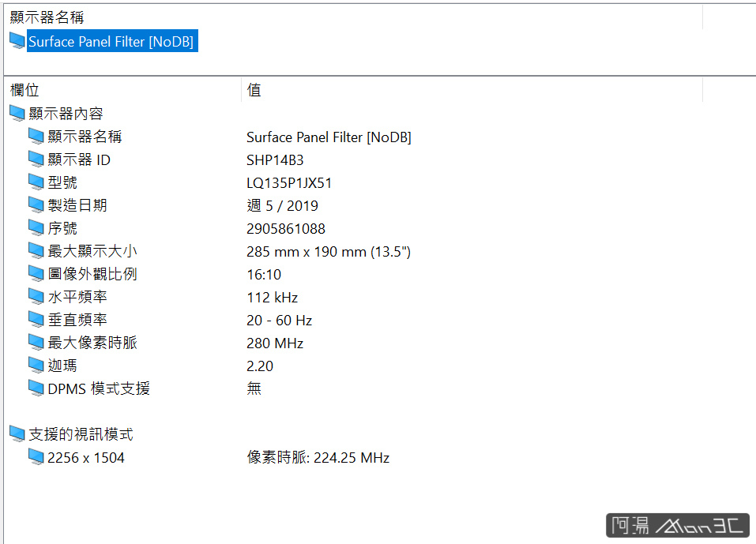Viewport: 756px width, 544px height.
Task: Select the 迦瑪 field label
Action: pos(62,366)
